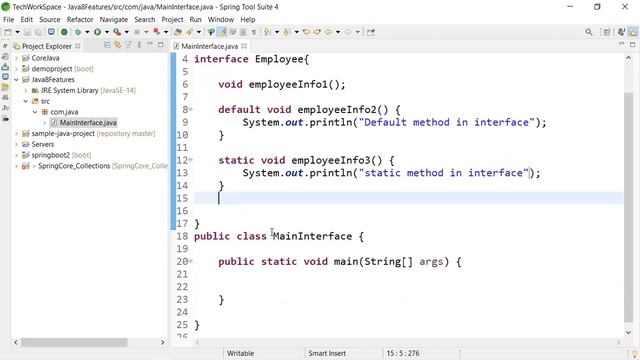Collapse the Java8Features project node
This screenshot has width=640, height=360.
(x=16, y=80)
